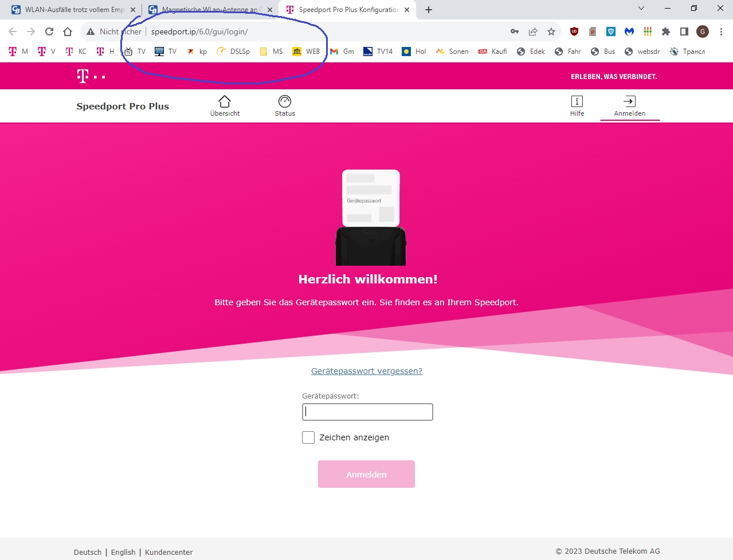Switch language to English
Viewport: 733px width, 560px height.
123,552
